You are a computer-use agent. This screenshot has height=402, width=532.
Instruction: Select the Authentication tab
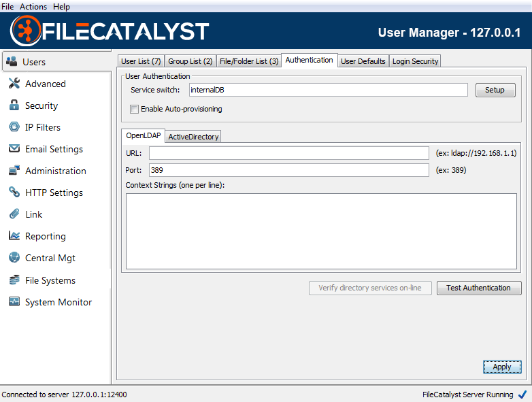[x=309, y=60]
